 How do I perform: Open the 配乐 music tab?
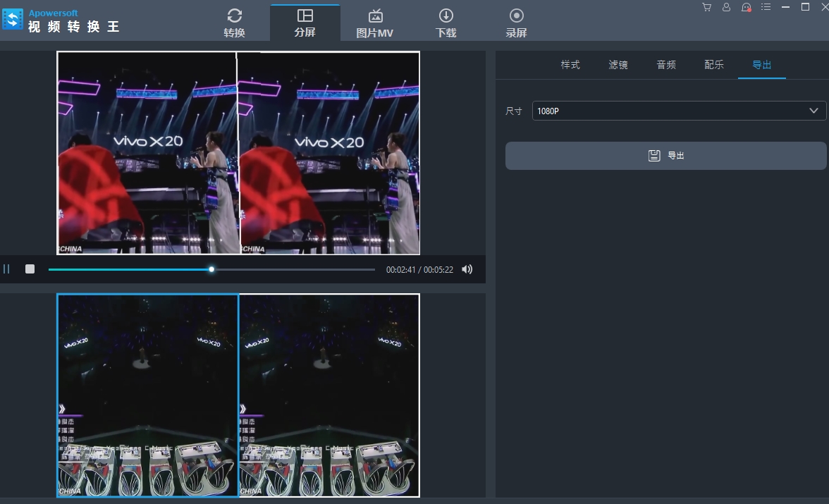[714, 65]
